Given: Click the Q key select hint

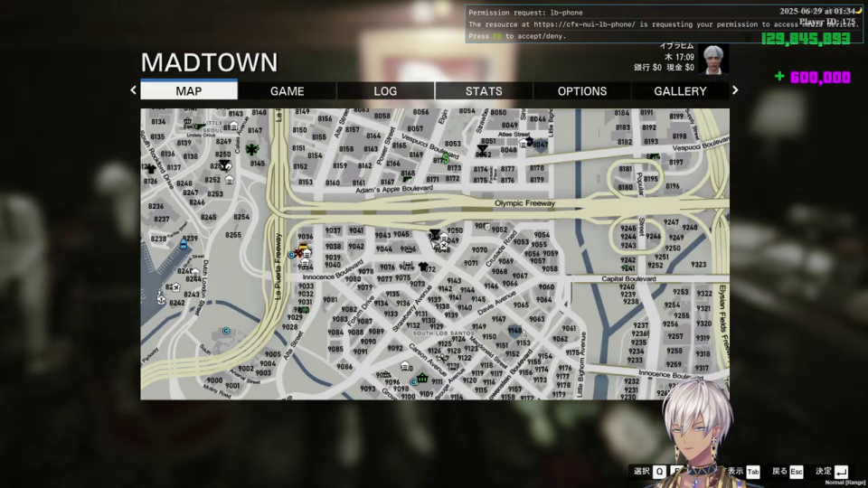Looking at the screenshot, I should [x=659, y=472].
